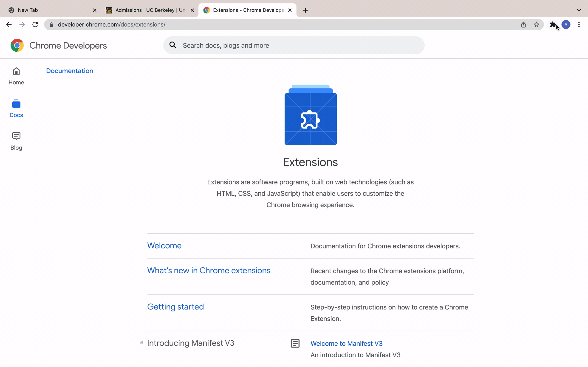
Task: Select Docs in sidebar
Action: [x=16, y=109]
